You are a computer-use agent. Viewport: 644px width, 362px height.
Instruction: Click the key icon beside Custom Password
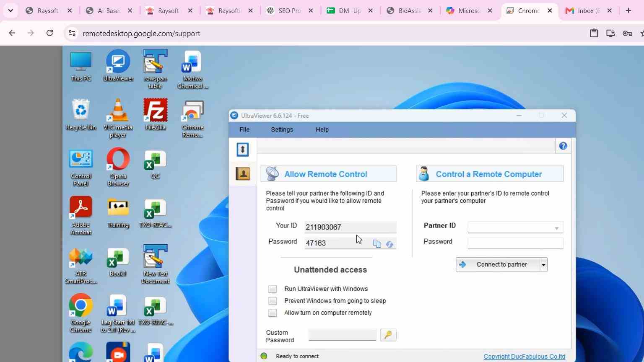click(x=388, y=335)
